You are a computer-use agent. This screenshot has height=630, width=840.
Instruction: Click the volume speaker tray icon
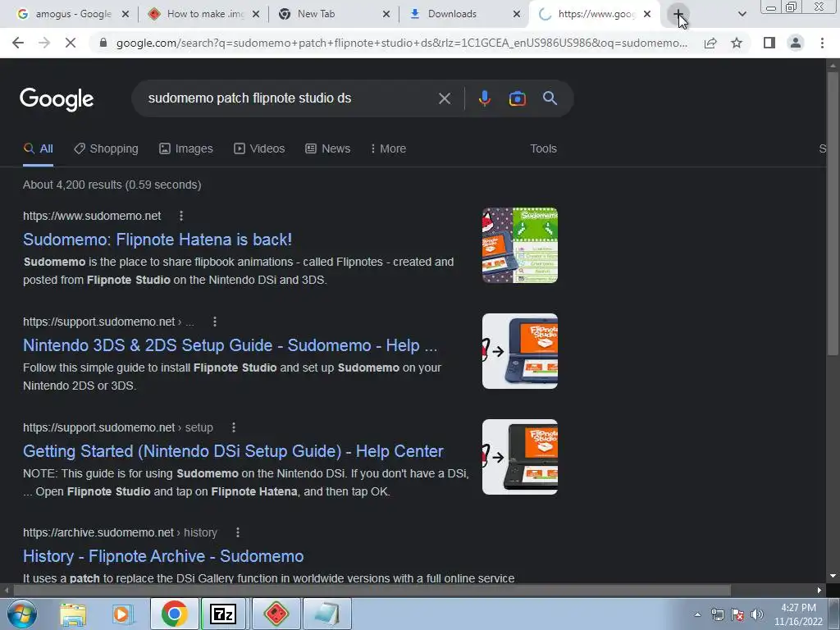[x=757, y=614]
